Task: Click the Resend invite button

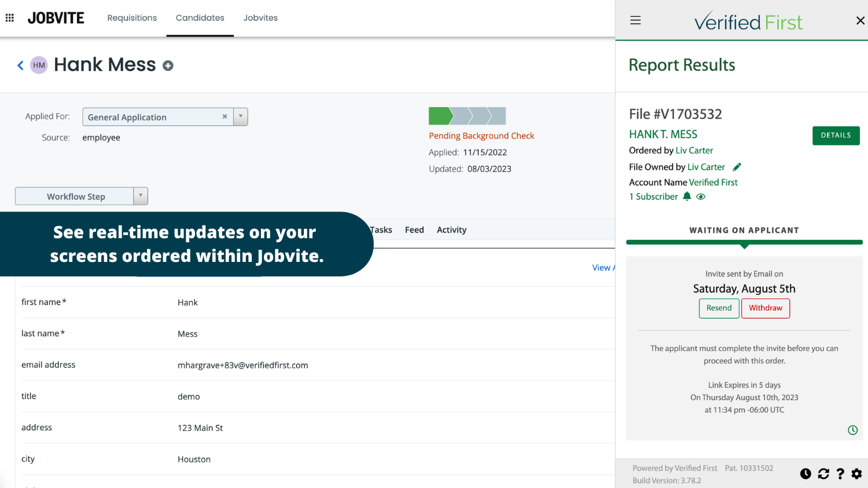Action: point(719,308)
